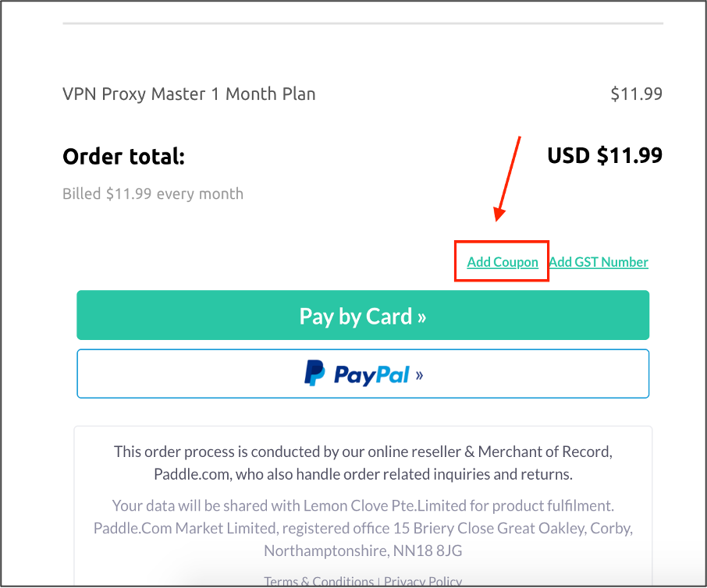Open the Privacy Policy link
Image resolution: width=707 pixels, height=588 pixels.
pos(423,581)
